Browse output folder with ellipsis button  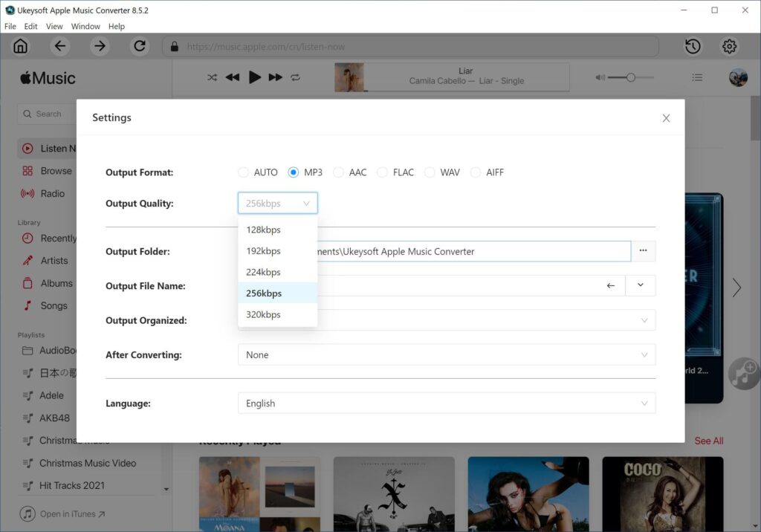point(643,251)
